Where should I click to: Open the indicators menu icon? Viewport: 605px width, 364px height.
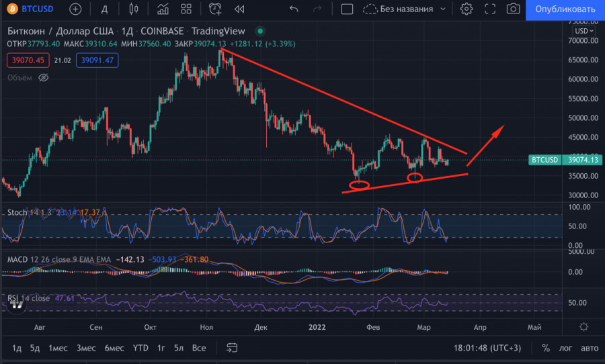point(163,9)
